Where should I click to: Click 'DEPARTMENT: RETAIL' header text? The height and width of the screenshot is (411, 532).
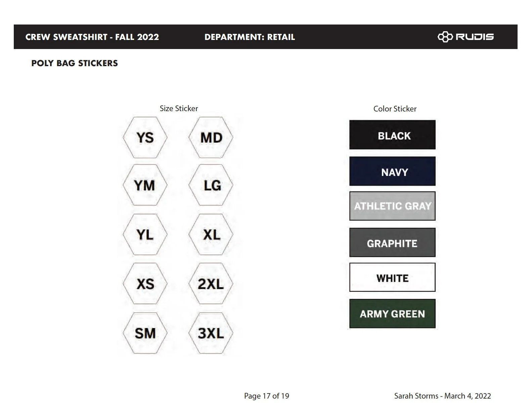(x=250, y=37)
